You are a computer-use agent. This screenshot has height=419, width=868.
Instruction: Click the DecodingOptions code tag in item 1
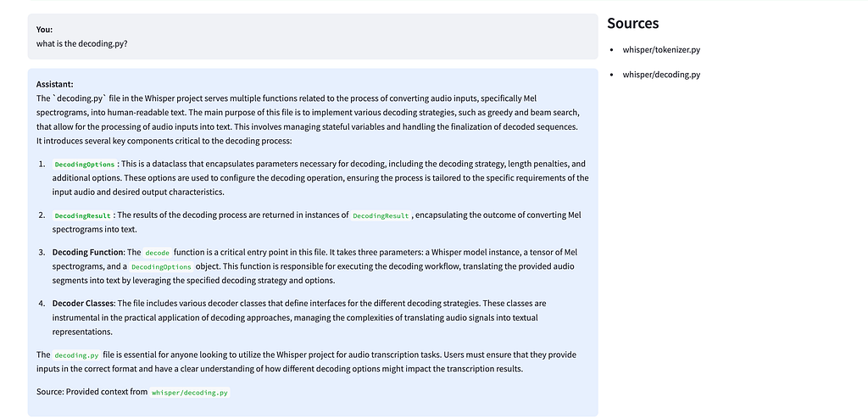85,165
